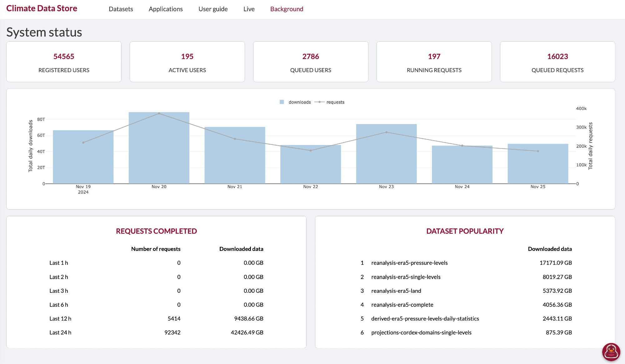Viewport: 625px width, 364px height.
Task: Click the Climate Data Store logo
Action: click(42, 8)
